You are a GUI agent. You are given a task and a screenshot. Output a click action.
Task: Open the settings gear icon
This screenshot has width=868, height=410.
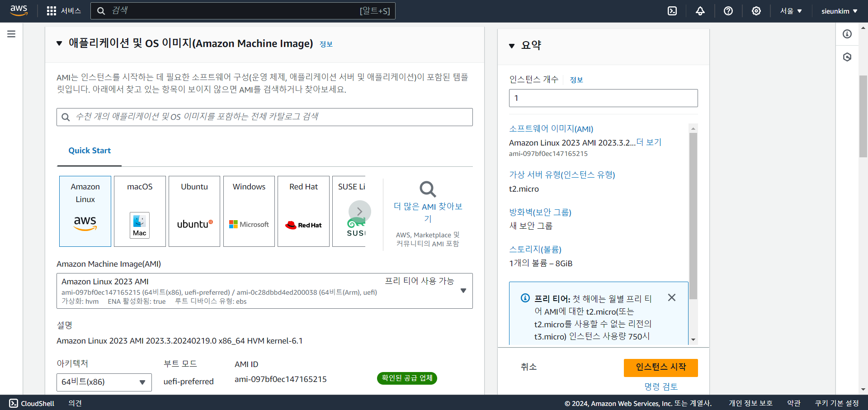click(x=756, y=11)
